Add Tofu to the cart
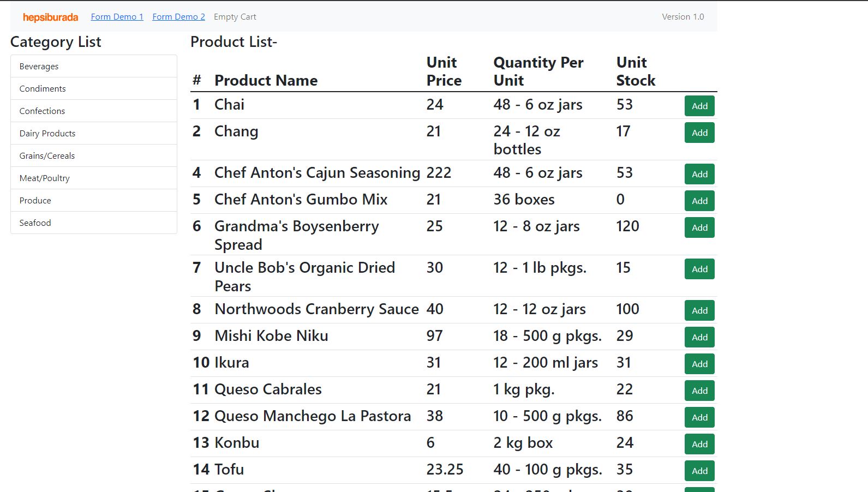Viewport: 868px width, 492px height. (699, 471)
